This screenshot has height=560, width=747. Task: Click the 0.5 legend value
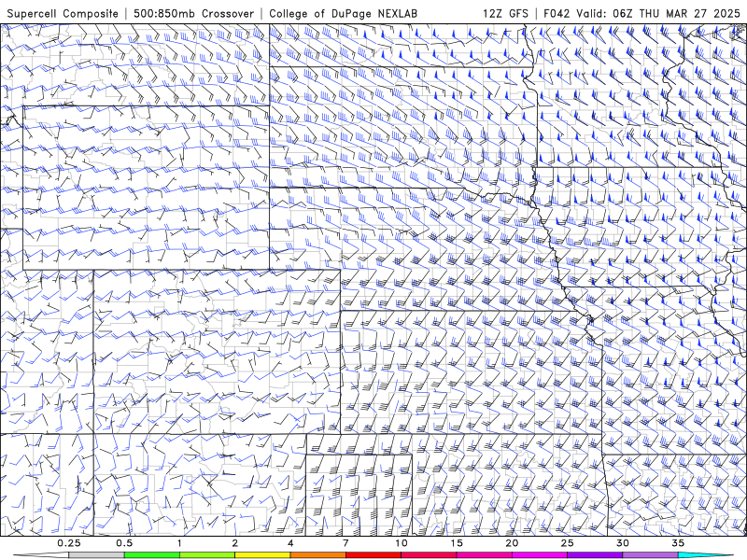coord(124,543)
